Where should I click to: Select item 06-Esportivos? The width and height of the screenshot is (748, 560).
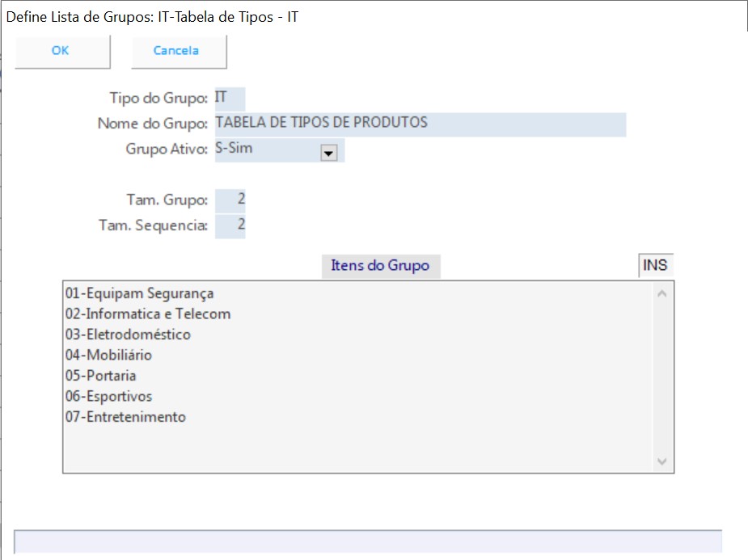point(108,396)
